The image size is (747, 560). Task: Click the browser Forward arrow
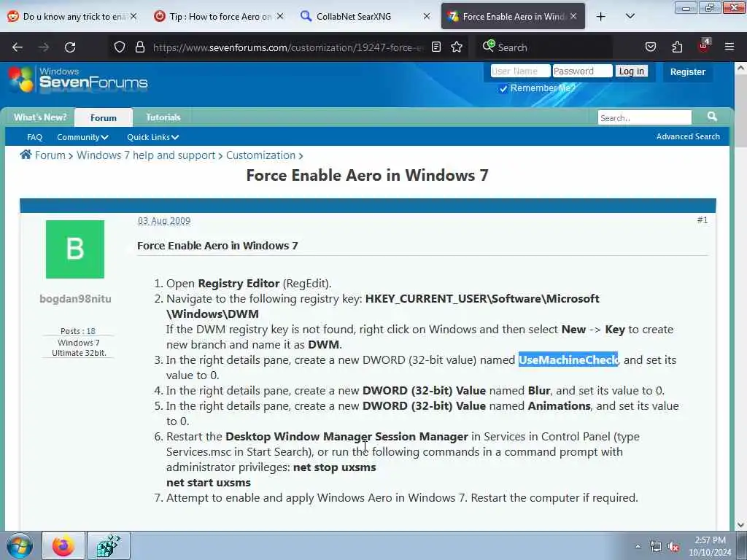44,47
